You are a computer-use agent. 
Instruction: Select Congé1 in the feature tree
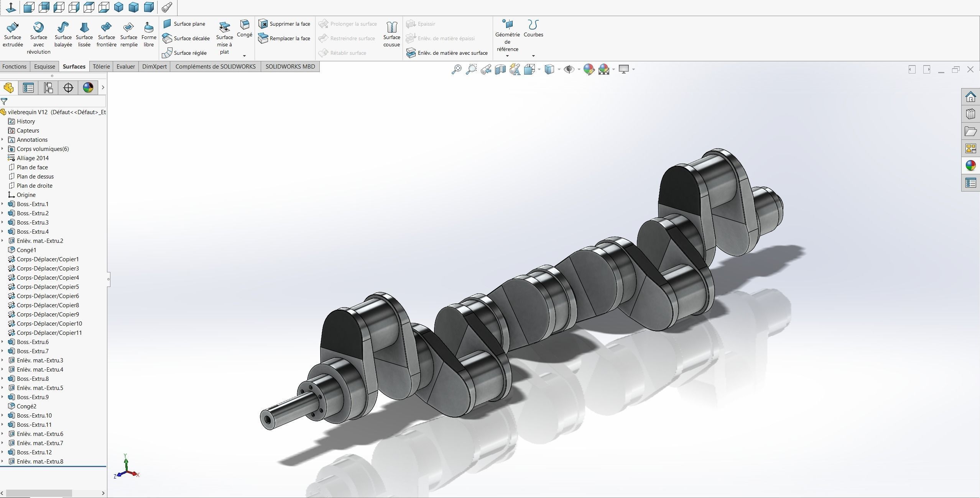pyautogui.click(x=27, y=250)
